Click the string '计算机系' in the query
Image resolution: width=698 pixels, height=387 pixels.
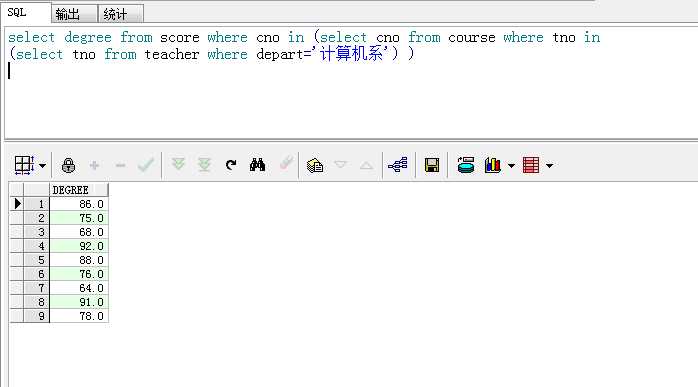tap(351, 54)
